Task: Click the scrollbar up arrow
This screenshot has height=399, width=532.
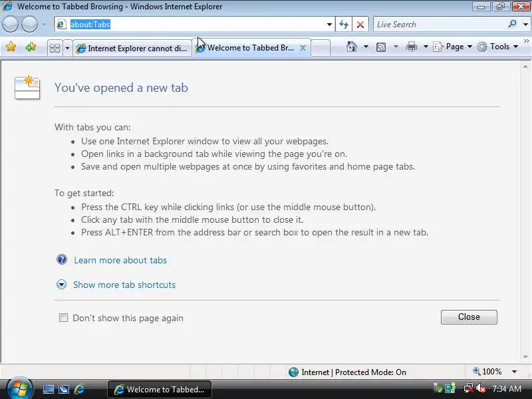Action: (x=525, y=67)
